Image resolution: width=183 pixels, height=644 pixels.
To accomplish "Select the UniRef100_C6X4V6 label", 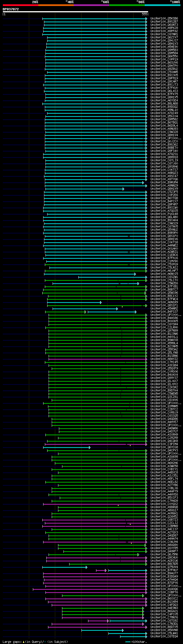I will [164, 400].
